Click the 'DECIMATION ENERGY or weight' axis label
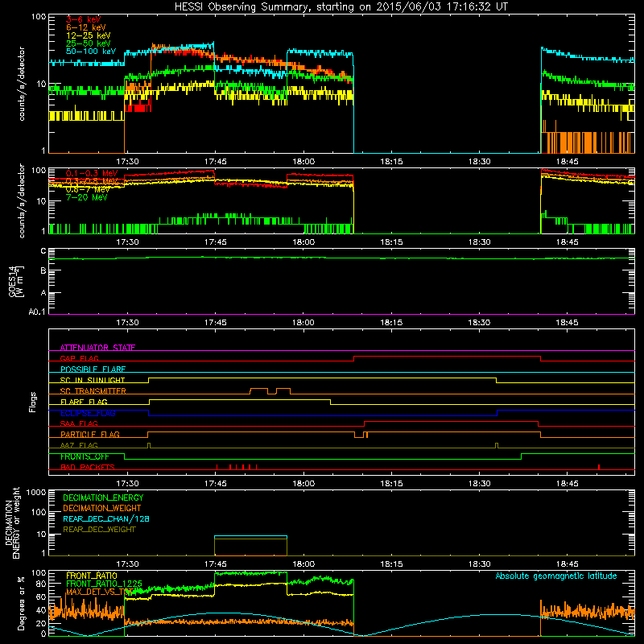The width and height of the screenshot is (644, 644). [12, 522]
